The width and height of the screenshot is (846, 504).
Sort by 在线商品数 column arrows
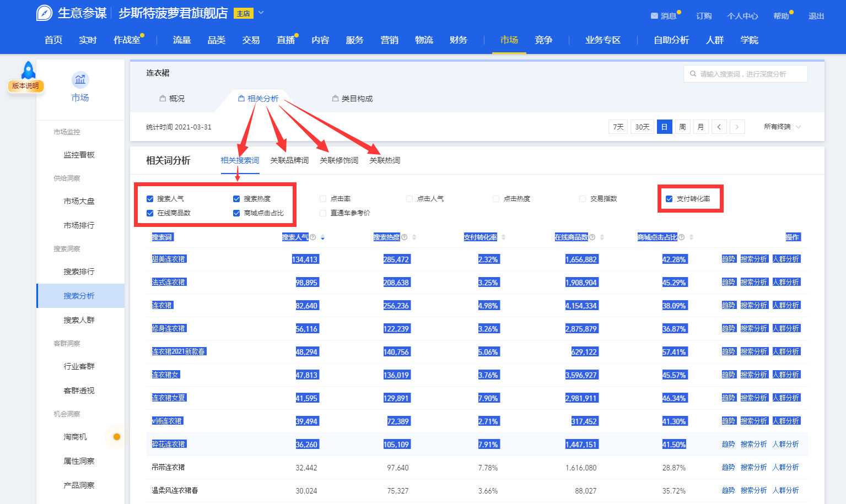click(x=602, y=237)
